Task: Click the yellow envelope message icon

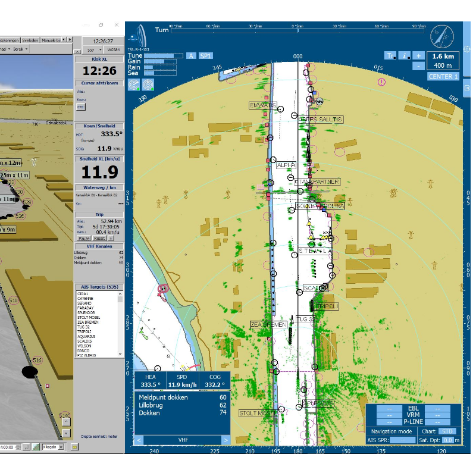Action: coord(75,447)
